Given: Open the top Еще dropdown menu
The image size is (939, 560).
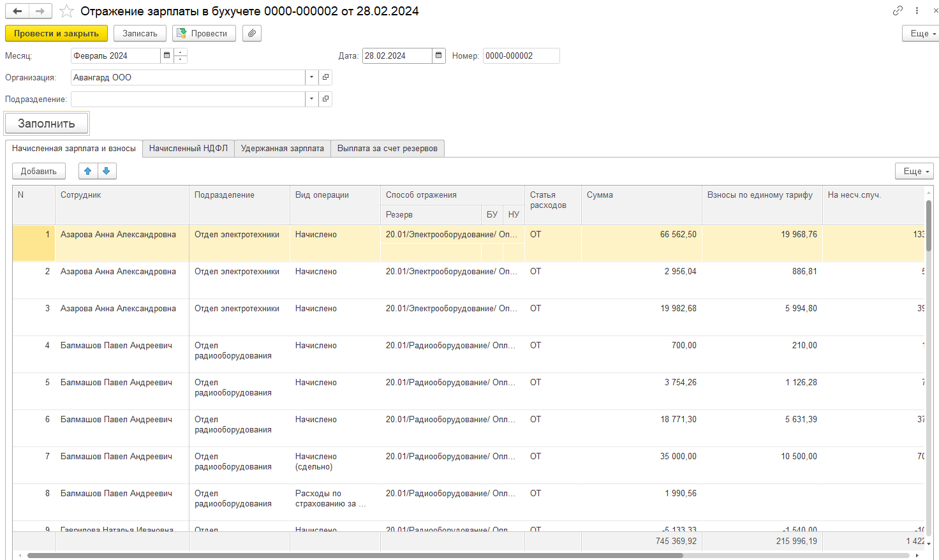Looking at the screenshot, I should point(922,33).
